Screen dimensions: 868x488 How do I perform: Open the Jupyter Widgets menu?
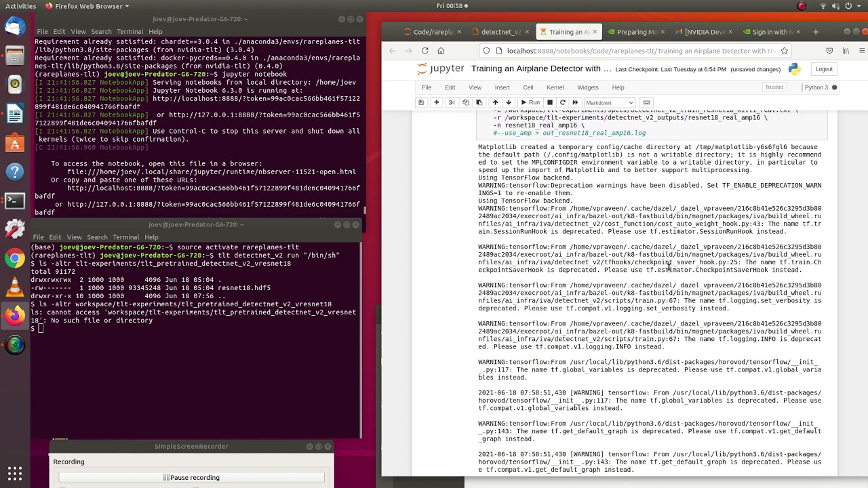tap(588, 87)
